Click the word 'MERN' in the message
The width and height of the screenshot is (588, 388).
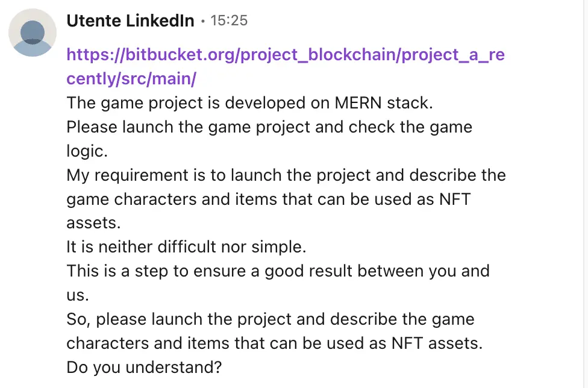(358, 102)
